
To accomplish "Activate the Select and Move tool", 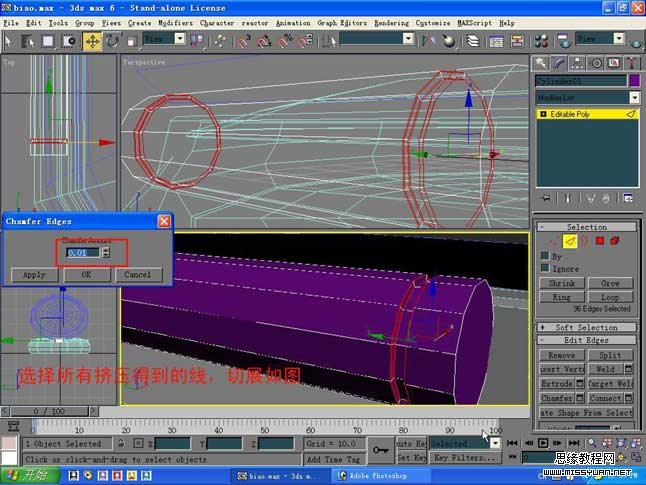I will 92,41.
